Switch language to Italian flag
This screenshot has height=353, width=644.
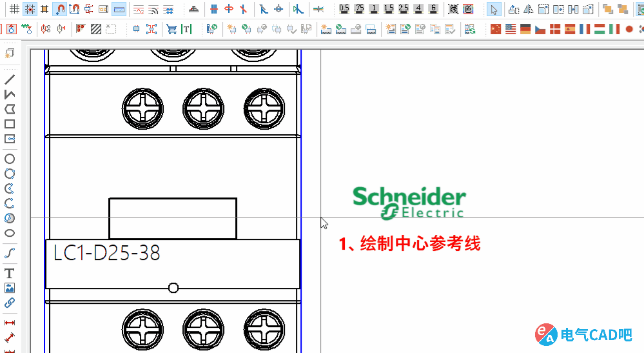pos(614,29)
